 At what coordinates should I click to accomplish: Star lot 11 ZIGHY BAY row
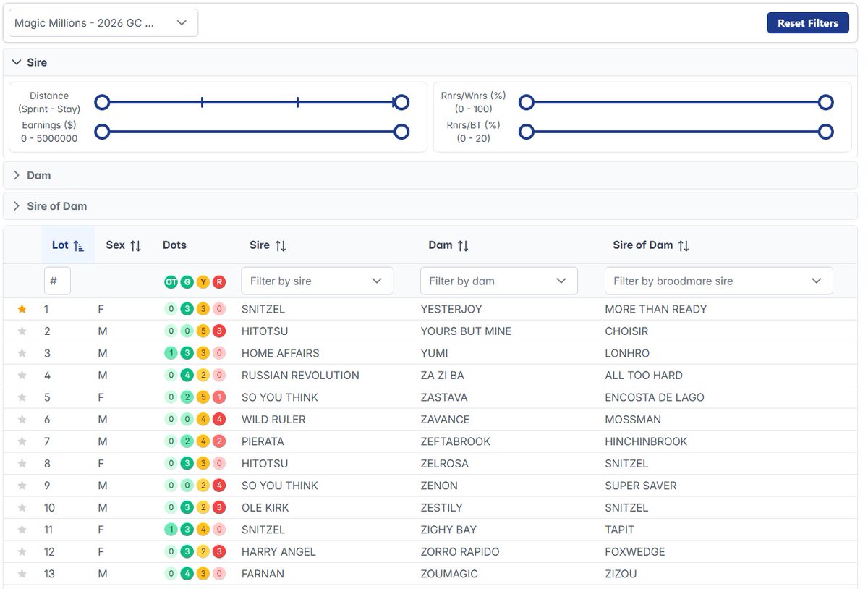tap(22, 530)
